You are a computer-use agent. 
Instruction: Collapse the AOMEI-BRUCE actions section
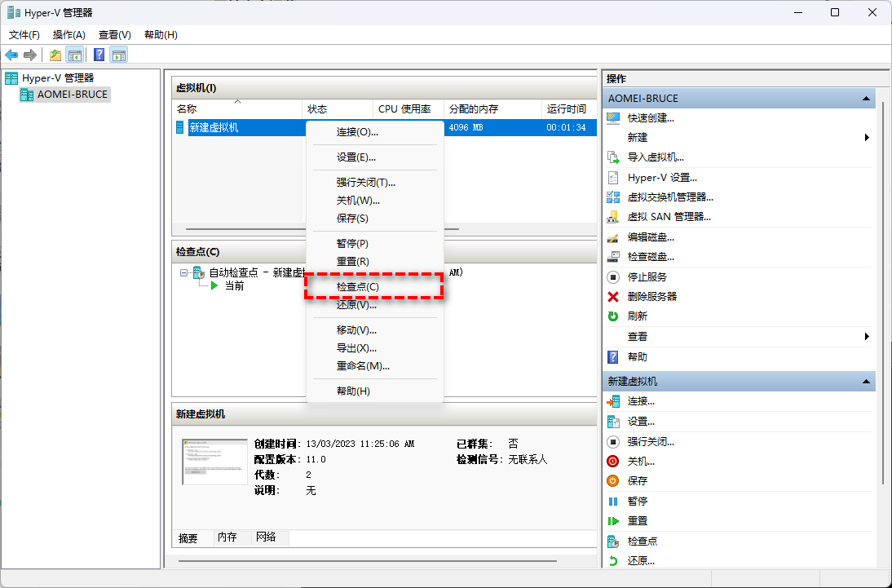point(866,98)
